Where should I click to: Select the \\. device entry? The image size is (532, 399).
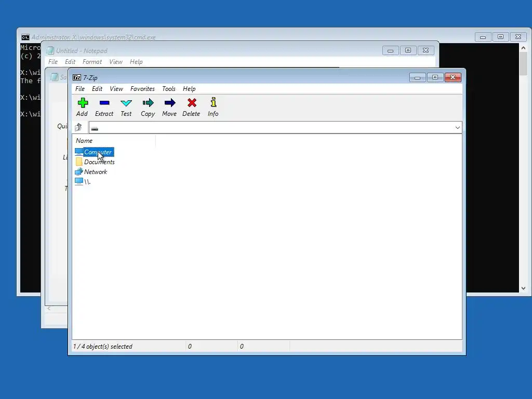[x=83, y=181]
